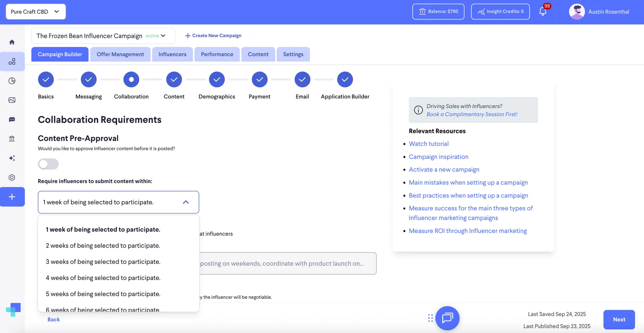Select 3 weeks of being selected option

click(x=103, y=262)
